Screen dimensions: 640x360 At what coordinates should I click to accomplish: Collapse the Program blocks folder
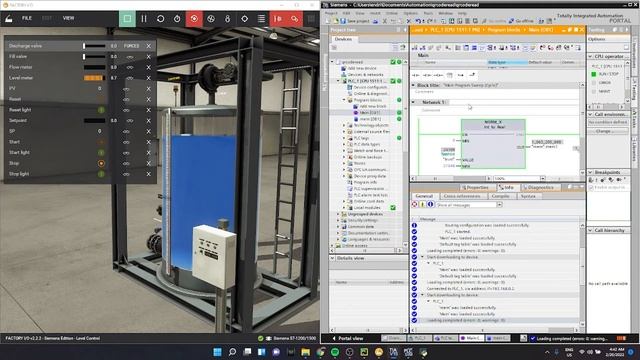(x=344, y=100)
